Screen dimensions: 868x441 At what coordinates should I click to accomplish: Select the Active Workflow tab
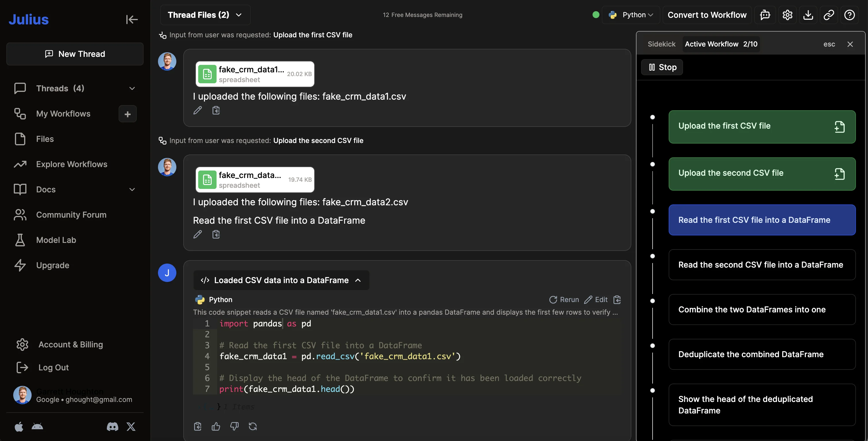pyautogui.click(x=721, y=44)
